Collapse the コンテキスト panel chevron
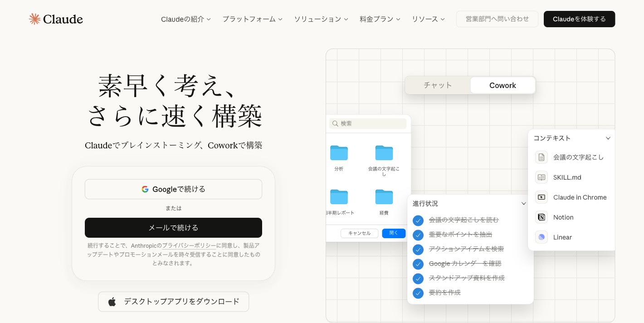The image size is (644, 323). pos(608,138)
